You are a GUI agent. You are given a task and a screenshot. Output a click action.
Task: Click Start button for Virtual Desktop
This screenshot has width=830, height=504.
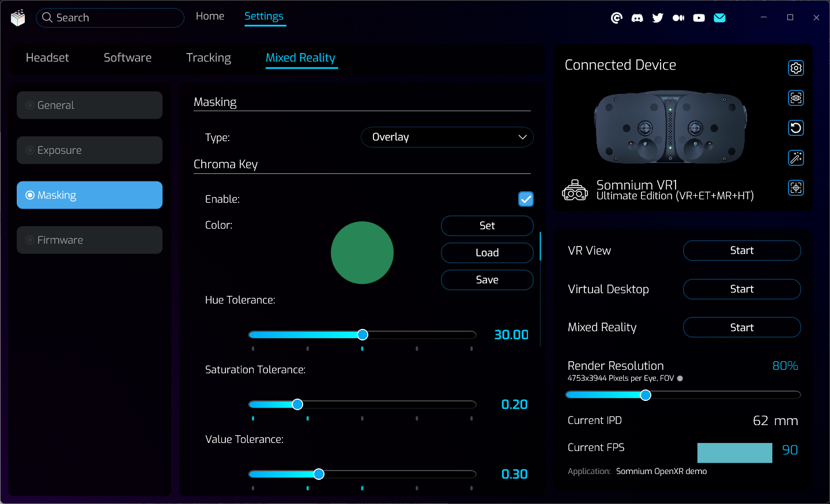pos(741,289)
